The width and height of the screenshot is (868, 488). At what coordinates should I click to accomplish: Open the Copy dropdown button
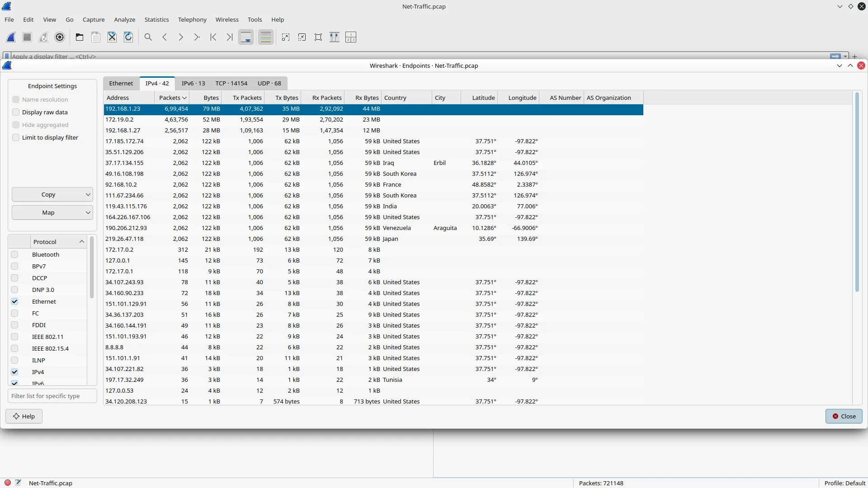[x=52, y=194]
